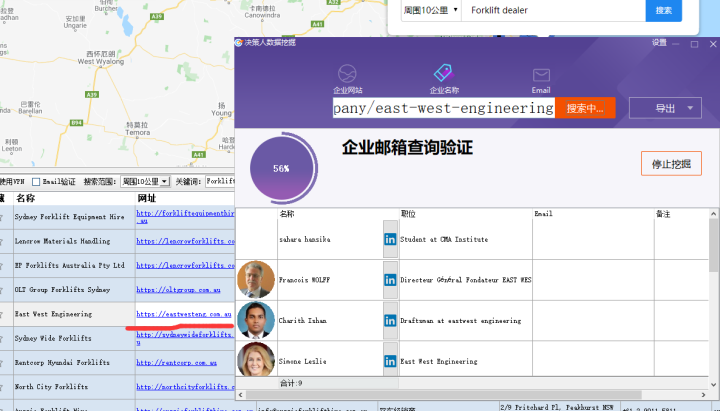Click the West Wyalong label on the map

(101, 58)
